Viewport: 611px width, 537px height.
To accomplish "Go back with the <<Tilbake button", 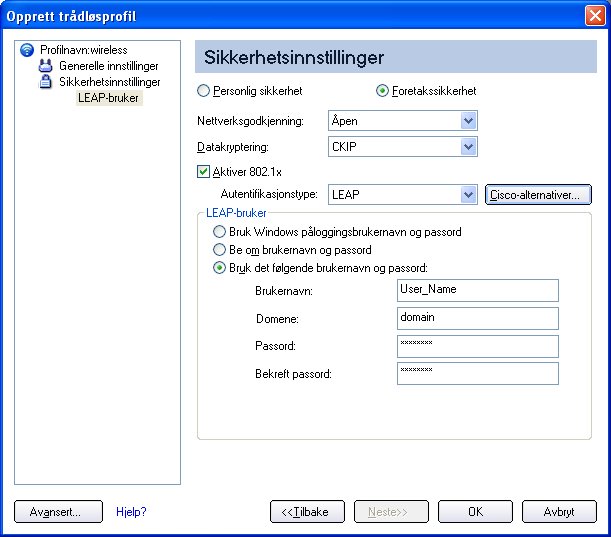I will tap(307, 512).
